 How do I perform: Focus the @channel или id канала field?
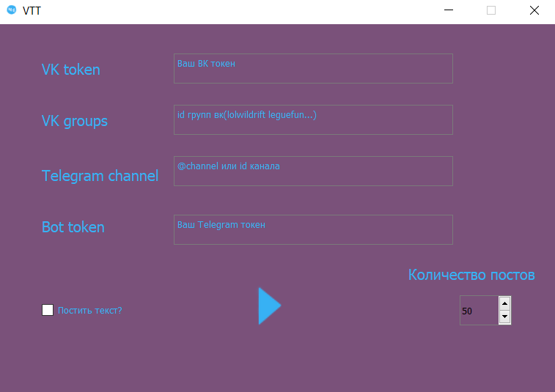313,171
